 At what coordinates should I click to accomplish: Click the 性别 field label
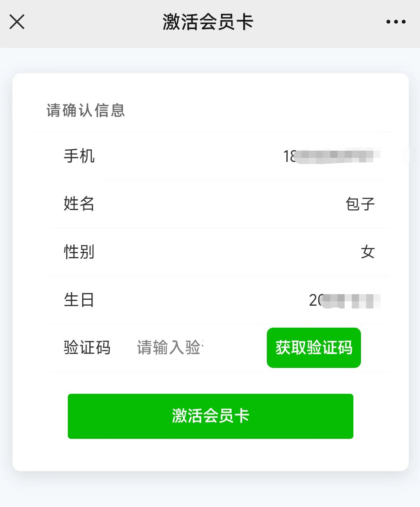pyautogui.click(x=79, y=252)
